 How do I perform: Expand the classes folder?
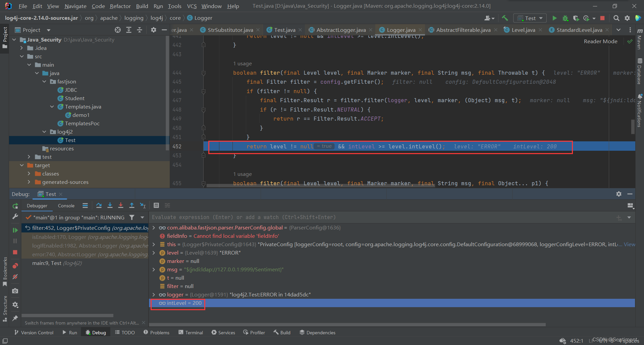[x=29, y=174]
